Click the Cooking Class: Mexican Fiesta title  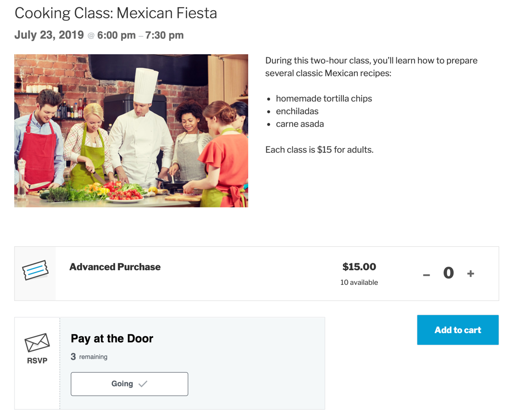click(116, 13)
